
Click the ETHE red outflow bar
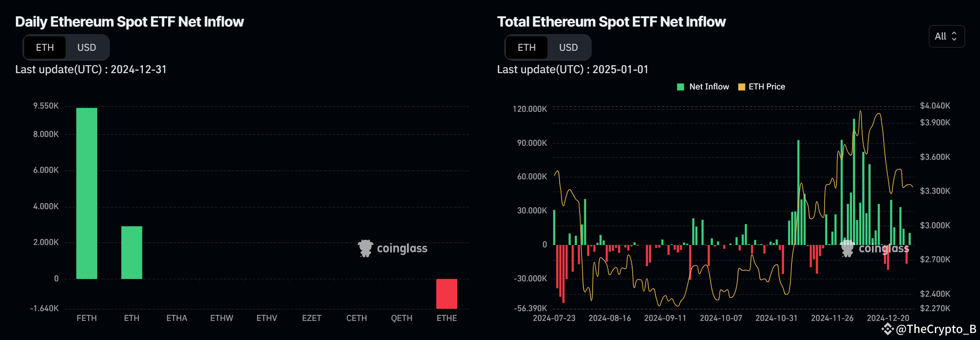[x=446, y=294]
